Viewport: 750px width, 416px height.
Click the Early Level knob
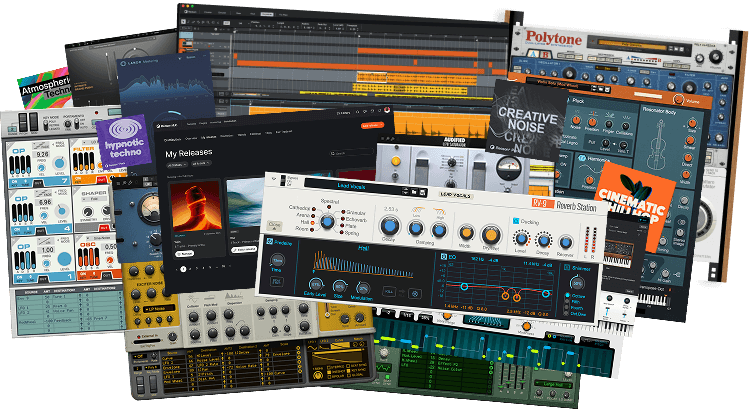point(315,285)
